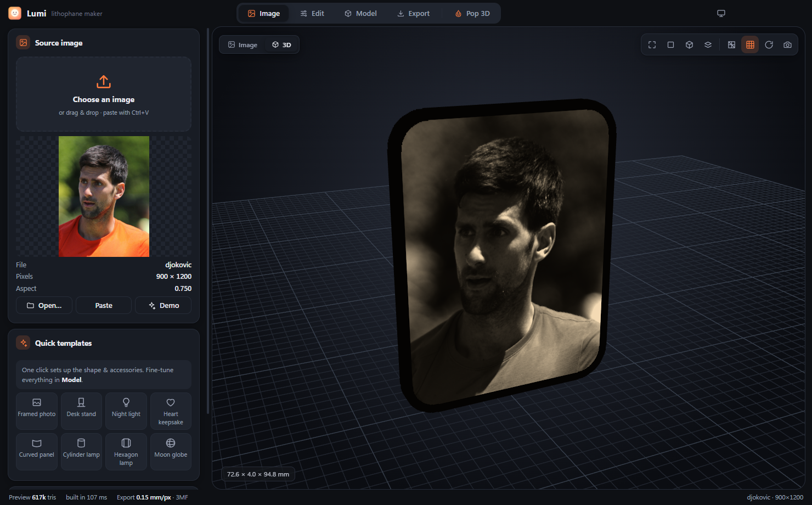Click the monitor display icon in top bar
Screen dimensions: 812x505
coord(721,13)
